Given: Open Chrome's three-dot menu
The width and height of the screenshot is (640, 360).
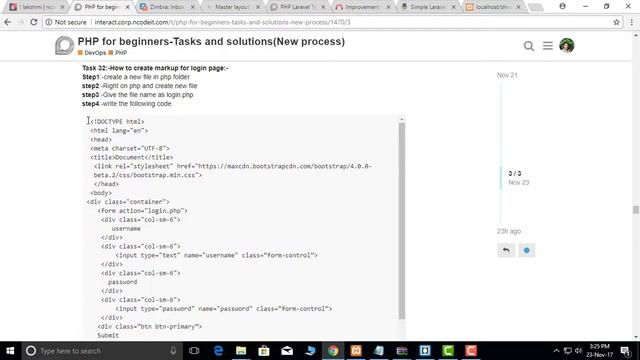Looking at the screenshot, I should coord(631,22).
